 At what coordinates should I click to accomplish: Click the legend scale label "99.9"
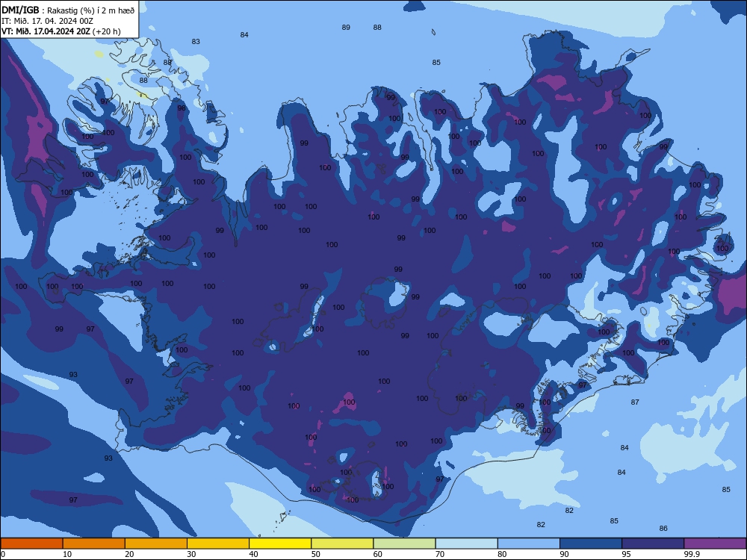(692, 554)
